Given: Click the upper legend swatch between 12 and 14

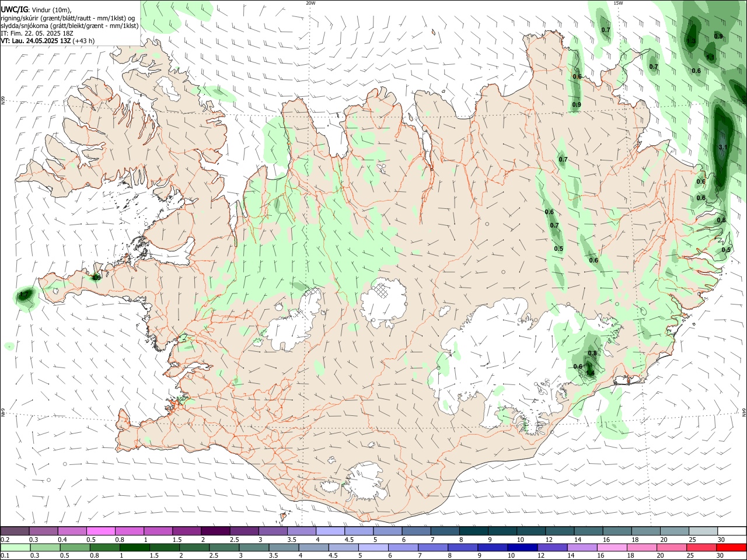Looking at the screenshot, I should 558,531.
